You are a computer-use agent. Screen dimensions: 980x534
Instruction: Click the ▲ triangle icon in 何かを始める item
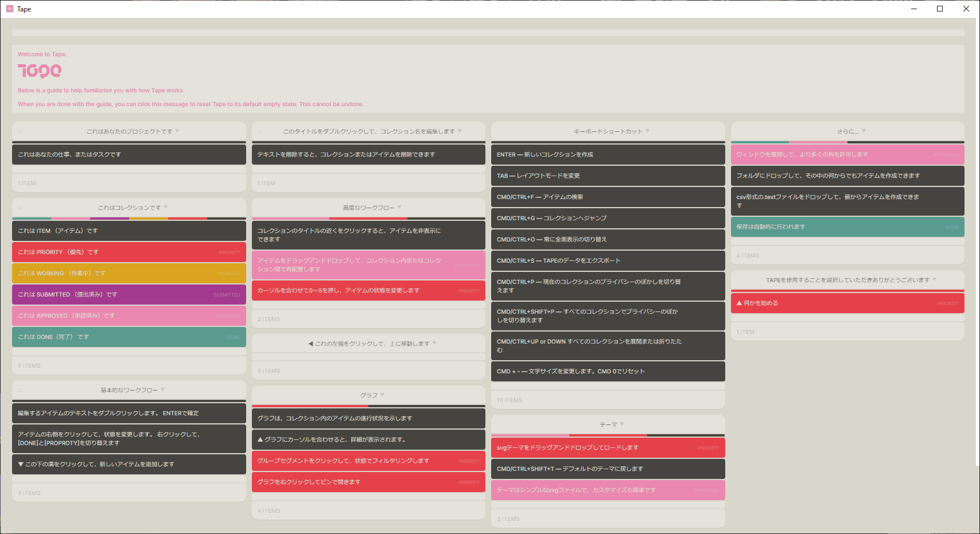[740, 303]
